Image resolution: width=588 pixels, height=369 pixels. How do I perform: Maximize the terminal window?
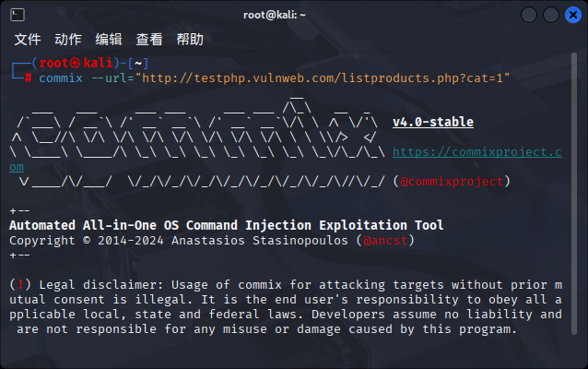[x=551, y=15]
